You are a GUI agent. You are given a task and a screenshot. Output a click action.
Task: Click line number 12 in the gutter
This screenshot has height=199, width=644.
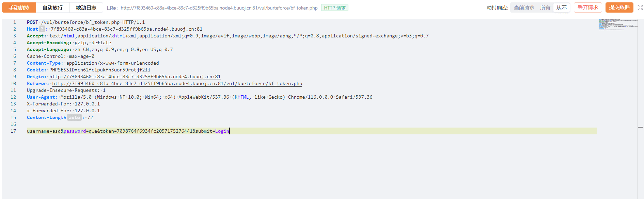[13, 97]
